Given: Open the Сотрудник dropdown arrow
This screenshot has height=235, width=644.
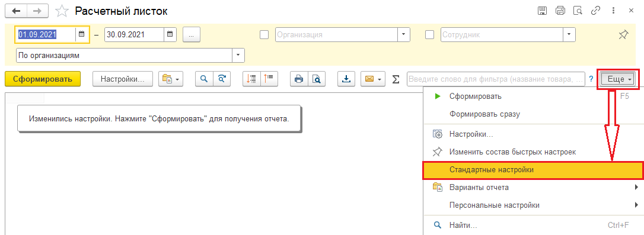Looking at the screenshot, I should coord(569,35).
